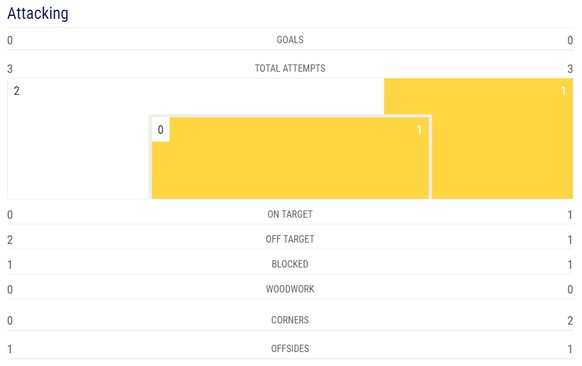The height and width of the screenshot is (366, 582).
Task: Select the WOODWORK stat label
Action: [x=290, y=289]
